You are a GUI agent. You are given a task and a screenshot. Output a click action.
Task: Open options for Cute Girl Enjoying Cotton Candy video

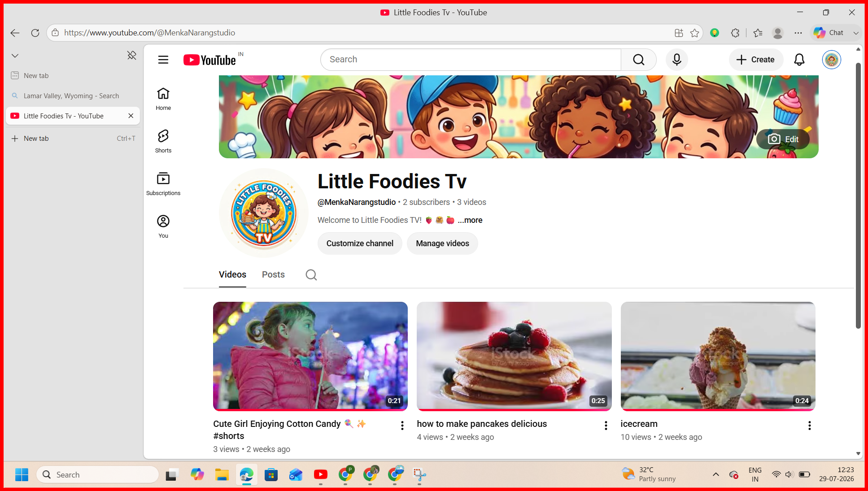402,426
